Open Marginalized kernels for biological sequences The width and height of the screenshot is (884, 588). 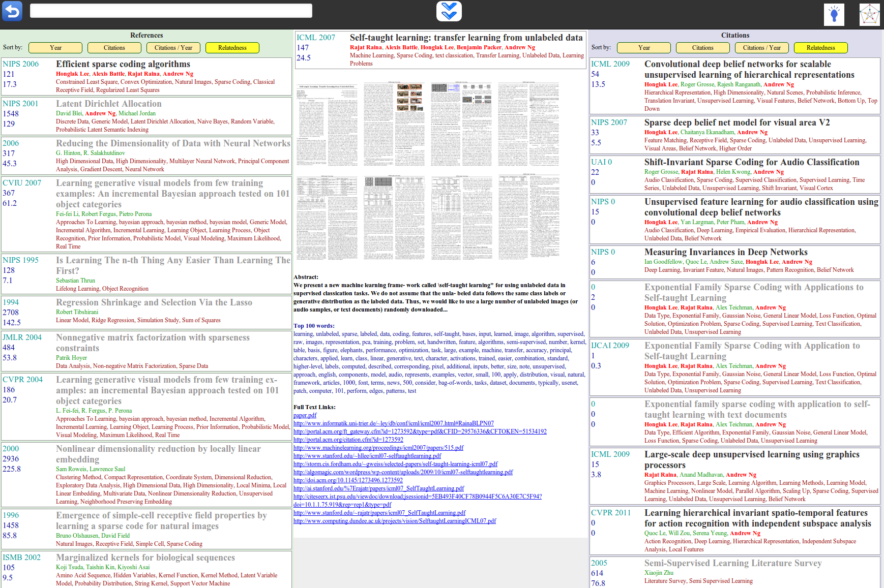click(145, 558)
